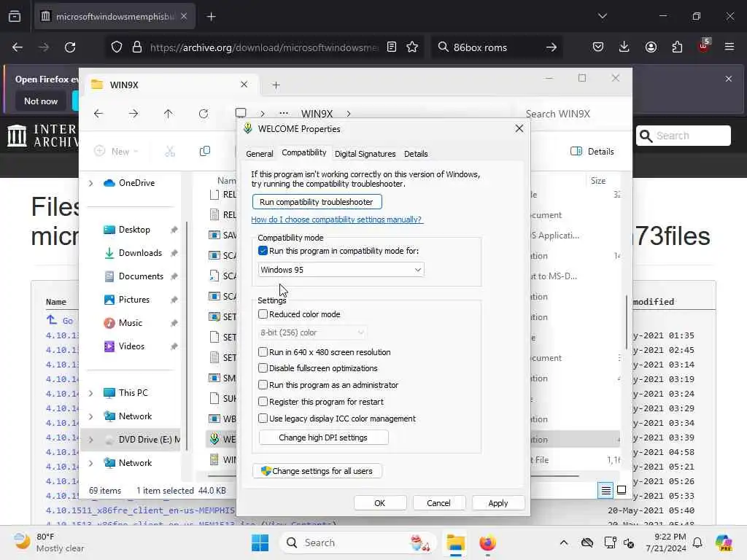Click Change high DPI settings button
This screenshot has width=747, height=560.
coord(323,437)
